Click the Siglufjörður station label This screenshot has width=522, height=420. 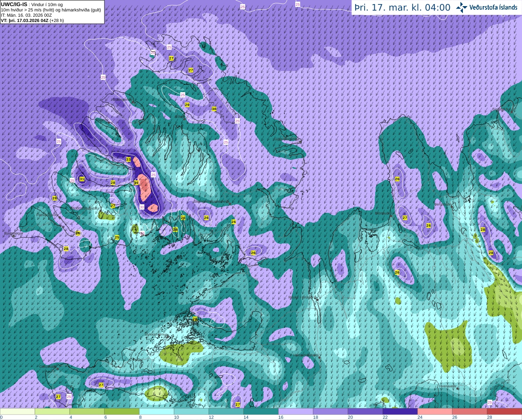[501, 109]
